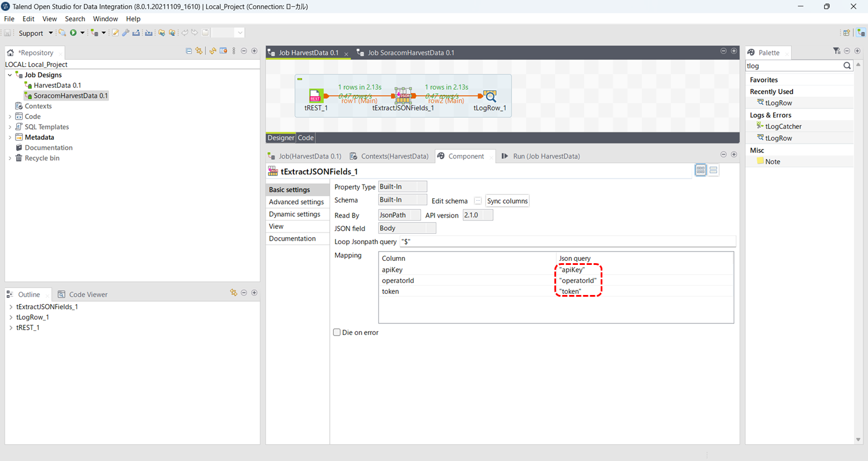Open the View menu
This screenshot has width=868, height=461.
point(50,19)
